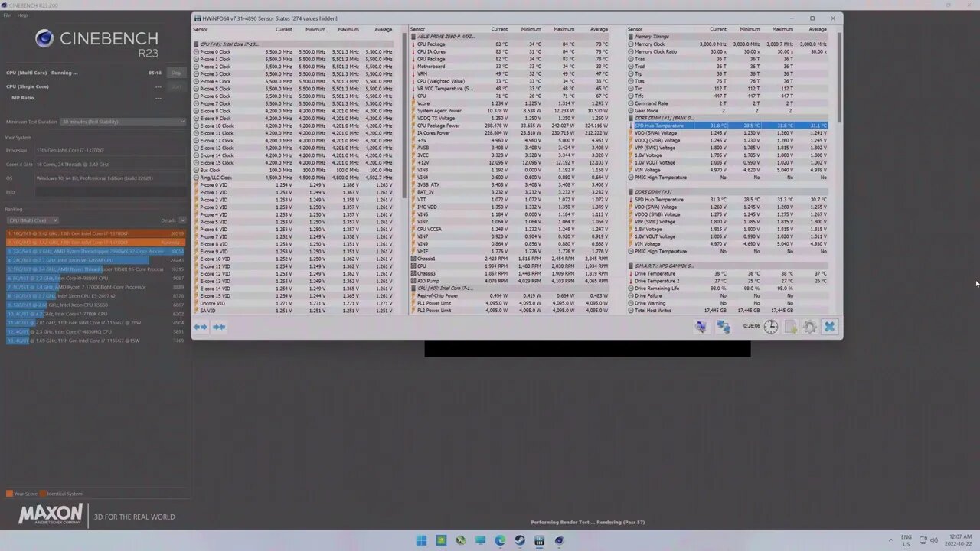Launch Microsoft Edge from the taskbar
The height and width of the screenshot is (551, 980).
(x=500, y=540)
